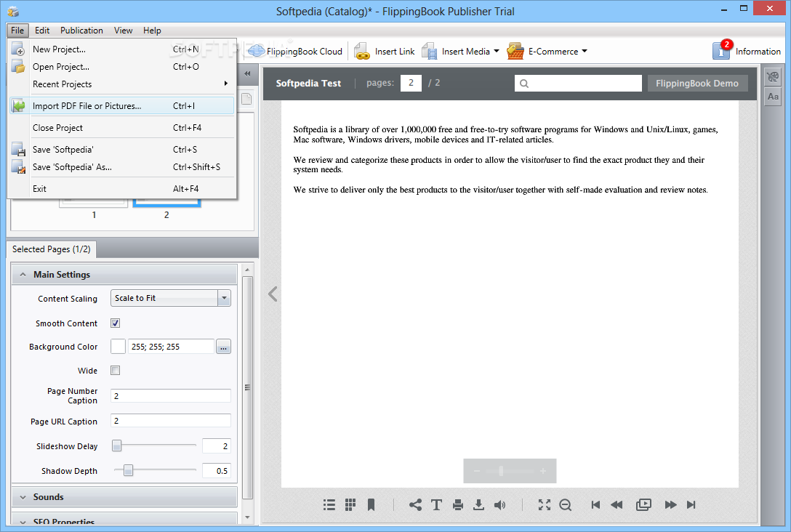Open the Publication menu

81,31
